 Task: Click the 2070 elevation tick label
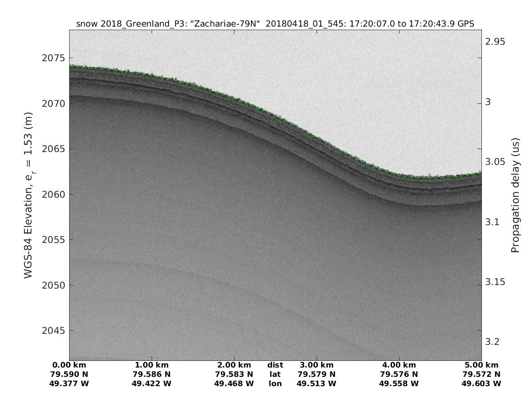point(53,104)
